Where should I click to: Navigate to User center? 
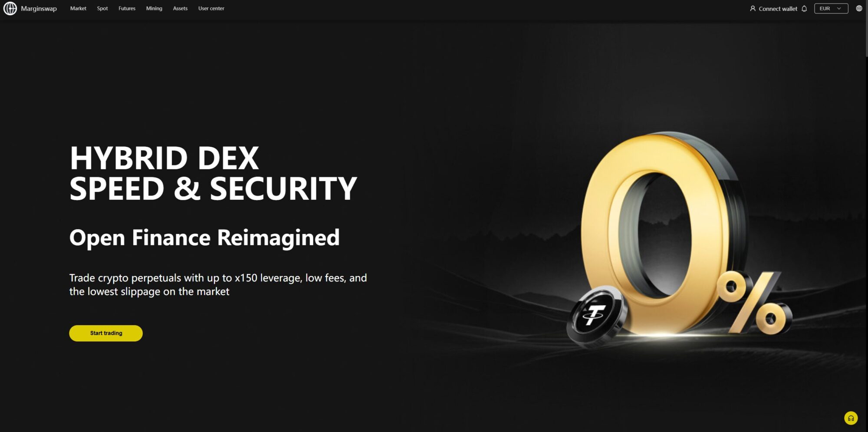(211, 8)
